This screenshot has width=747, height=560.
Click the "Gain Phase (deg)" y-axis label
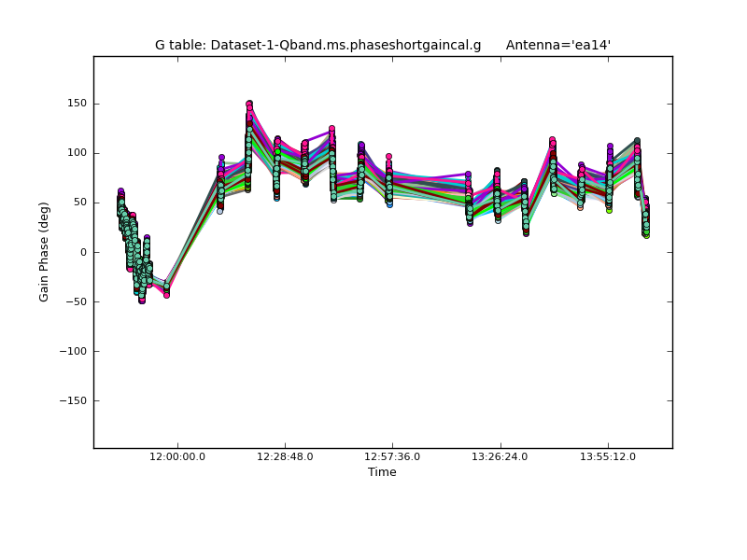(44, 252)
